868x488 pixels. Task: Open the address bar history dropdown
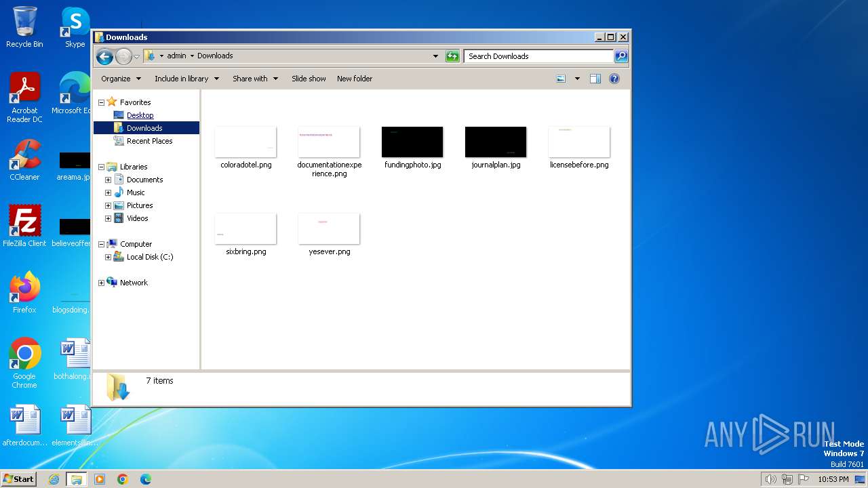click(435, 56)
